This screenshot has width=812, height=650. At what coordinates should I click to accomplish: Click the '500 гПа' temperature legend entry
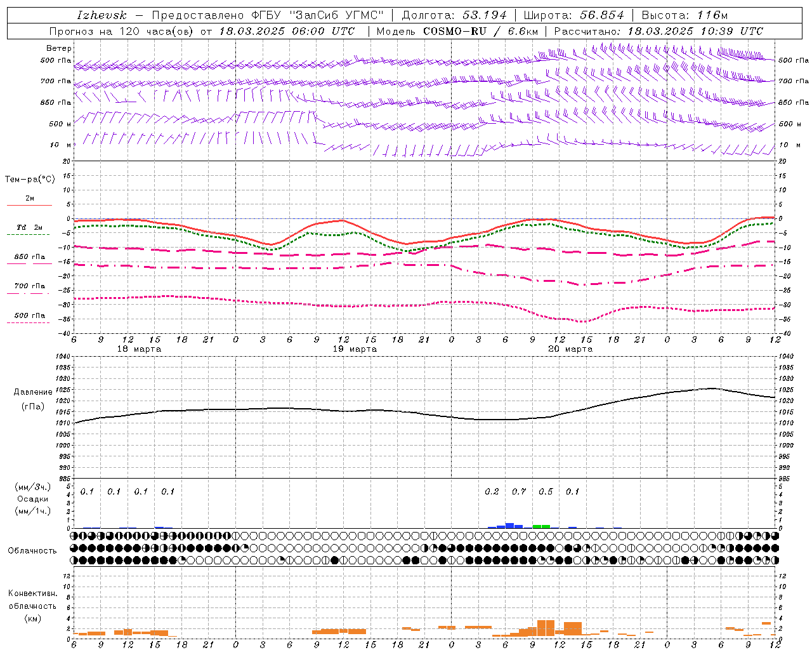coord(30,315)
